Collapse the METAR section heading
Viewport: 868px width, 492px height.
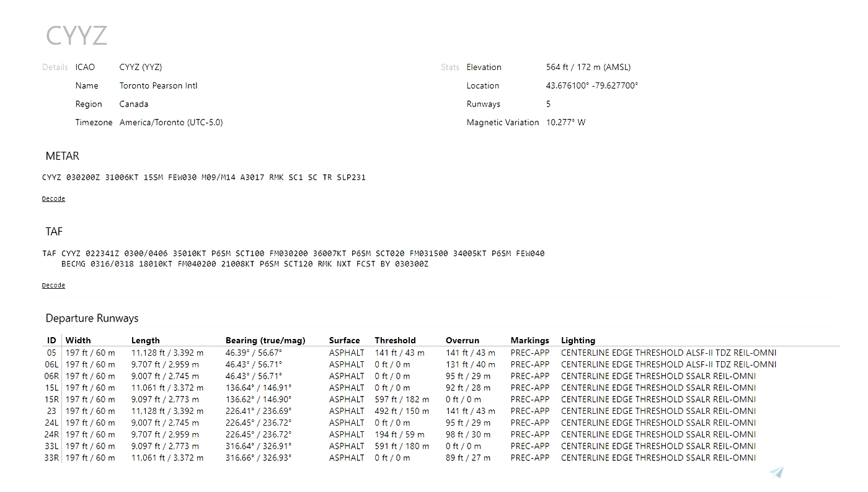click(62, 156)
